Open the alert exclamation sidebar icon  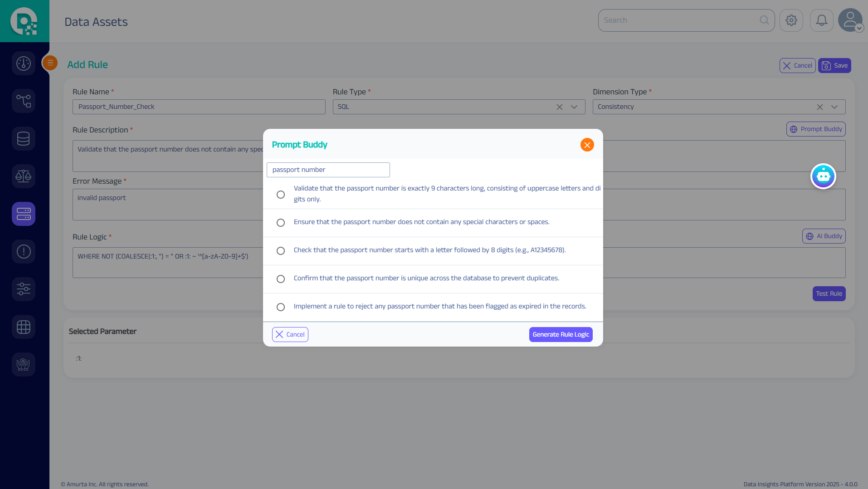point(24,251)
